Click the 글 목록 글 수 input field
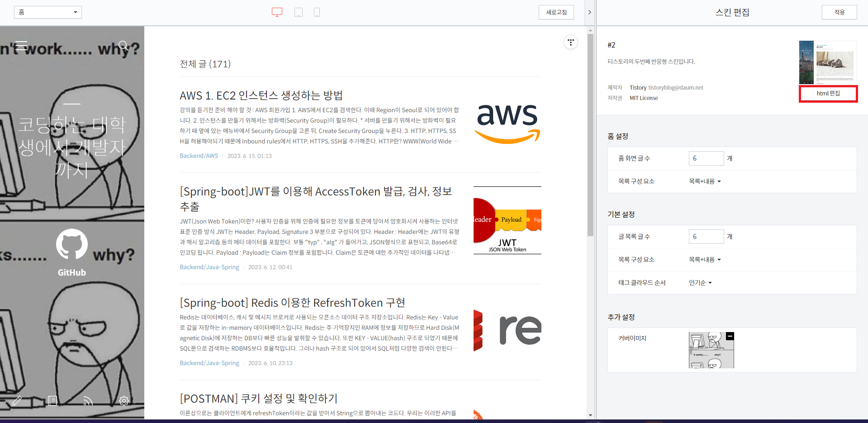The width and height of the screenshot is (868, 423). (706, 237)
